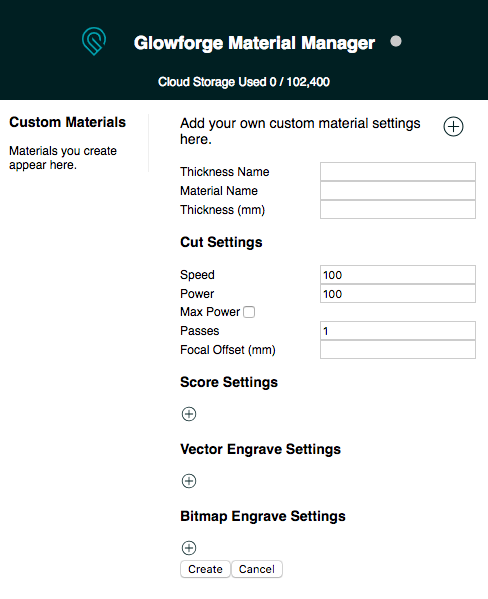Click the cut Power input field
488x599 pixels.
pyautogui.click(x=398, y=294)
